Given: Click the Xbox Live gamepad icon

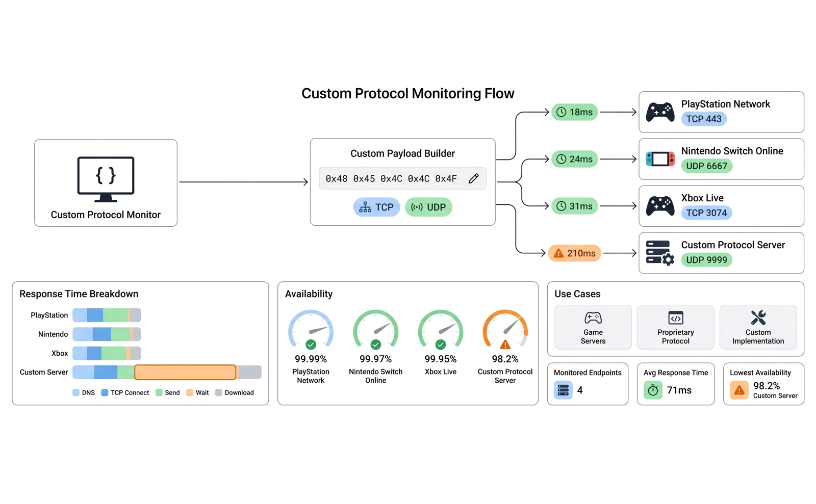Looking at the screenshot, I should pyautogui.click(x=660, y=206).
